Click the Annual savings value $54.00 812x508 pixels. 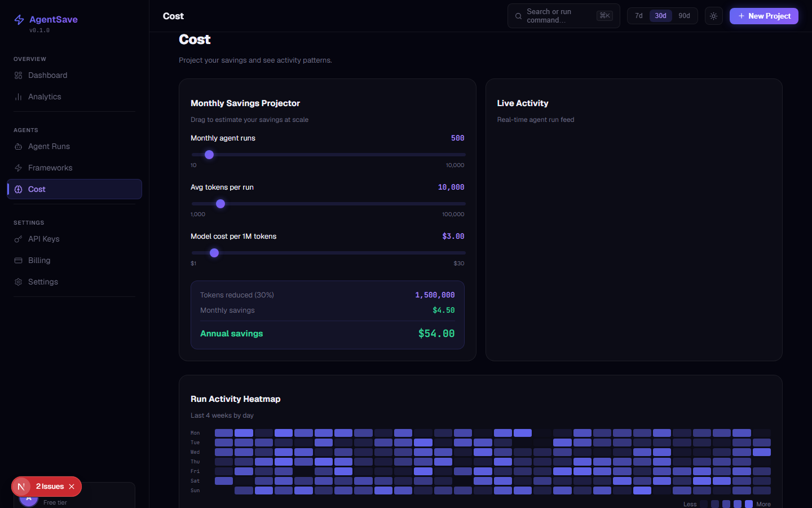436,334
